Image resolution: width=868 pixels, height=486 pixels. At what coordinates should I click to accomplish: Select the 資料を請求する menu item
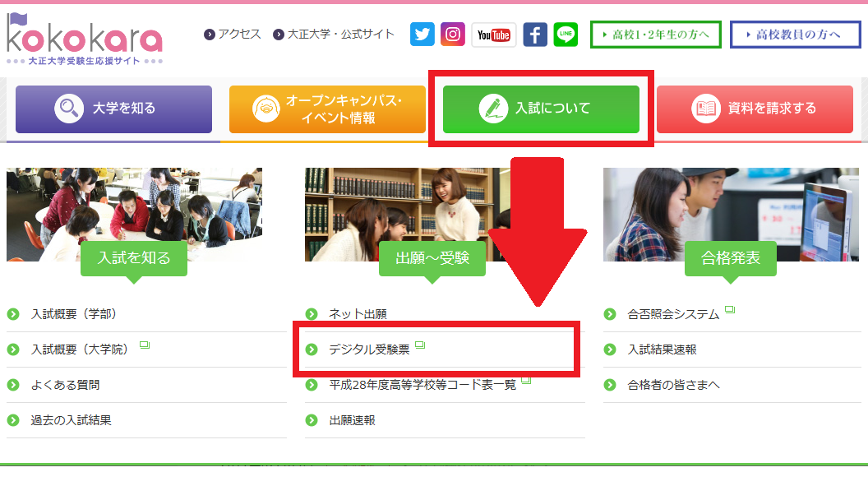coord(754,109)
